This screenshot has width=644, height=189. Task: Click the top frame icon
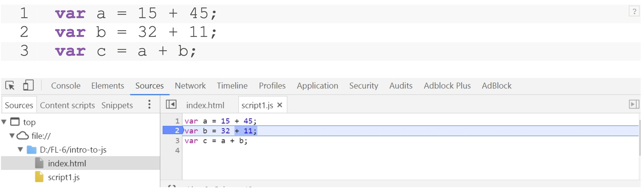[x=15, y=122]
